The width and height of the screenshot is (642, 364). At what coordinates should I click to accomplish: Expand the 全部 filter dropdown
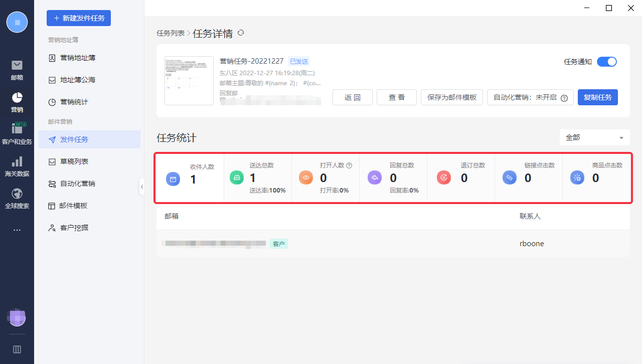pyautogui.click(x=594, y=137)
